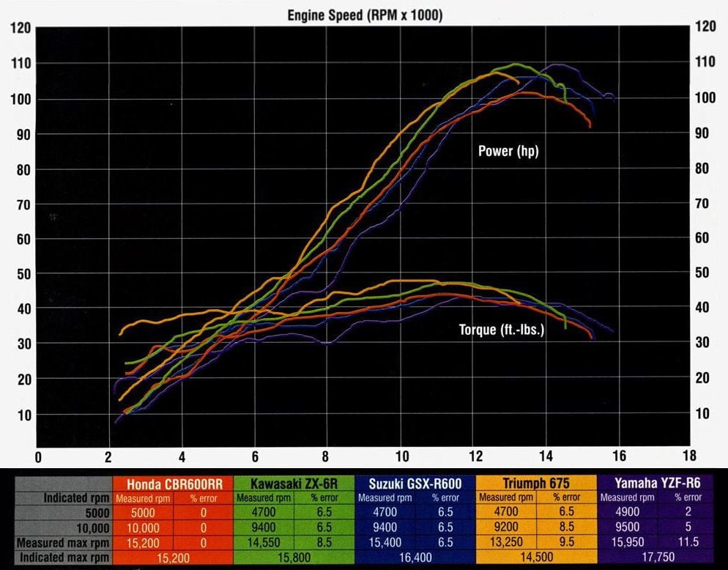Click Yamaha's "11.5" percent error cell
Image resolution: width=728 pixels, height=570 pixels.
coord(688,541)
